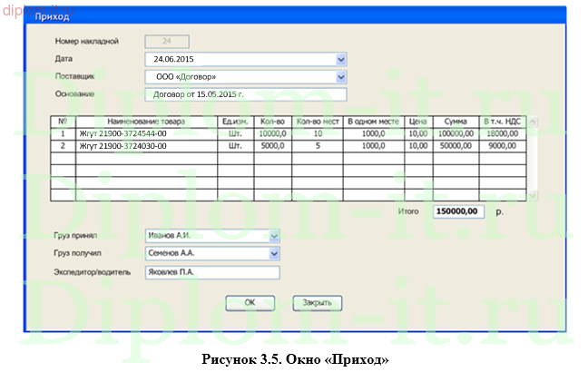Expand the Поставщик dropdown list
This screenshot has width=588, height=372.
341,77
